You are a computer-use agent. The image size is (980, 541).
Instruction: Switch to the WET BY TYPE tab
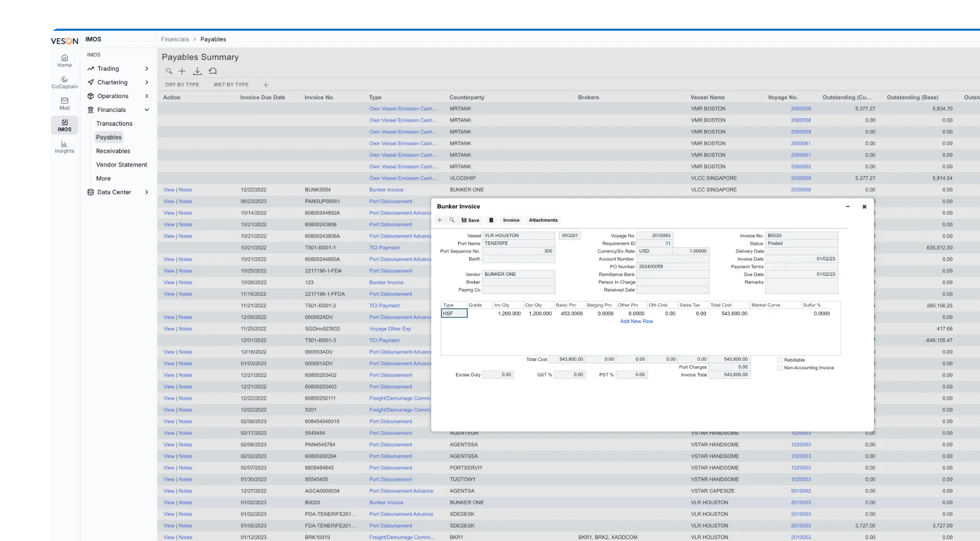click(231, 85)
